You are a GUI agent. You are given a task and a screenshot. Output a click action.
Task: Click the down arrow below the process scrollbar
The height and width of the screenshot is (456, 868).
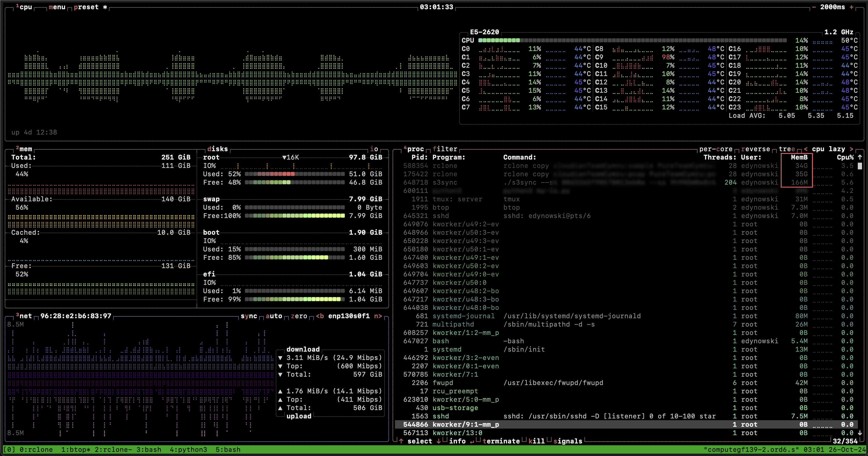(x=860, y=433)
